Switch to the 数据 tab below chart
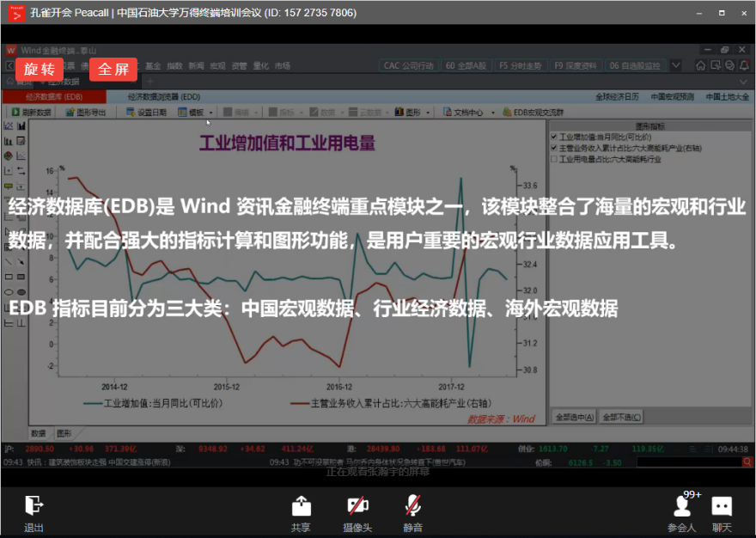 pos(39,433)
